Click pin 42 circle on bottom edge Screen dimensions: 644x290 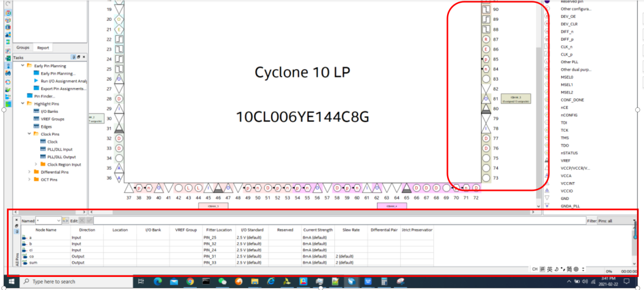178,188
